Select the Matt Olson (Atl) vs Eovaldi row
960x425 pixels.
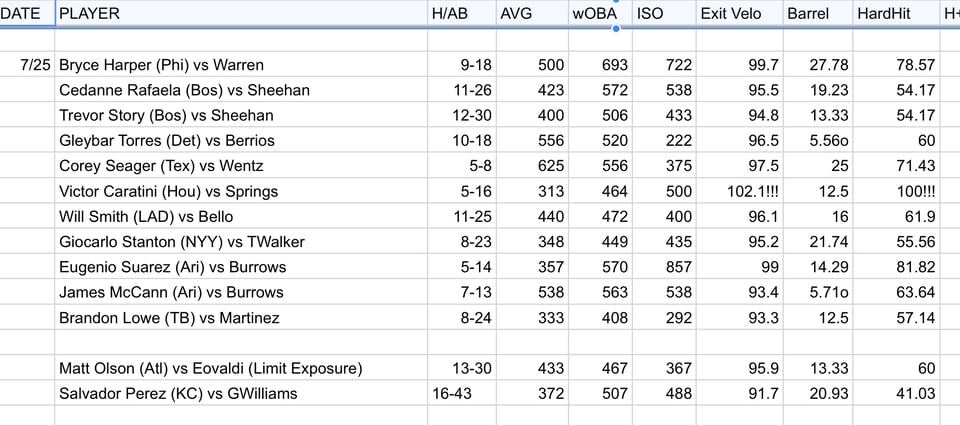point(480,368)
